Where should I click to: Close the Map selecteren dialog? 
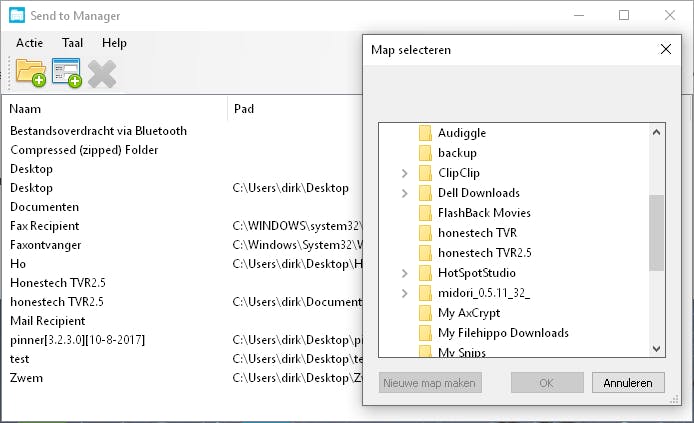[666, 49]
